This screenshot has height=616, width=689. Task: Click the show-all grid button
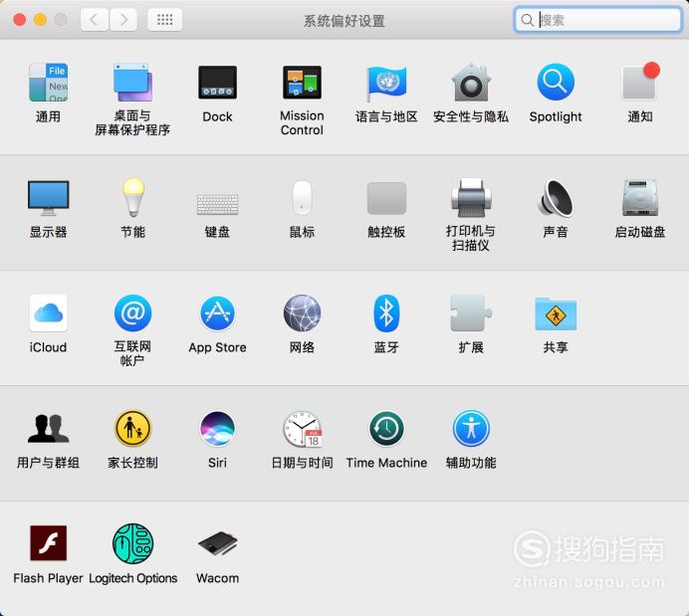[164, 20]
